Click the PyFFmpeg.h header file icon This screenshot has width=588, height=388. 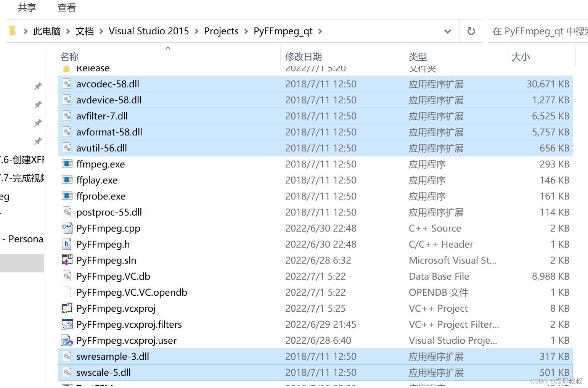(67, 244)
